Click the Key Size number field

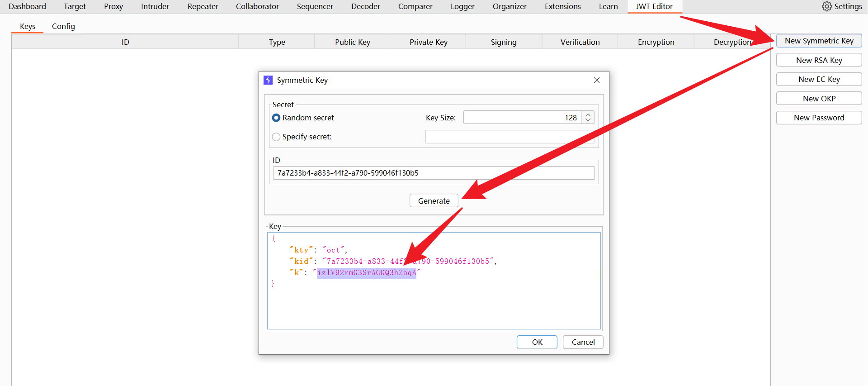522,118
